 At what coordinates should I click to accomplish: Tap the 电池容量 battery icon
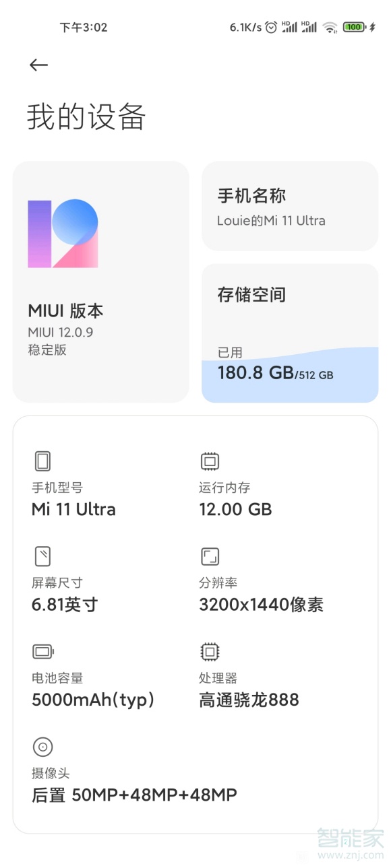click(42, 651)
